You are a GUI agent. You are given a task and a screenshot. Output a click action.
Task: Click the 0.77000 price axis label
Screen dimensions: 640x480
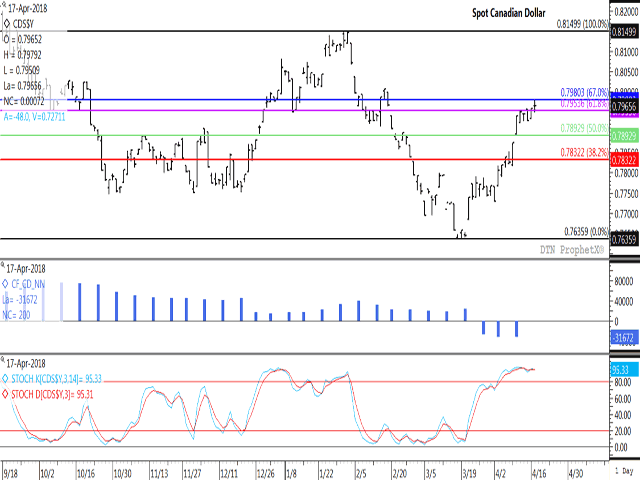pos(627,213)
